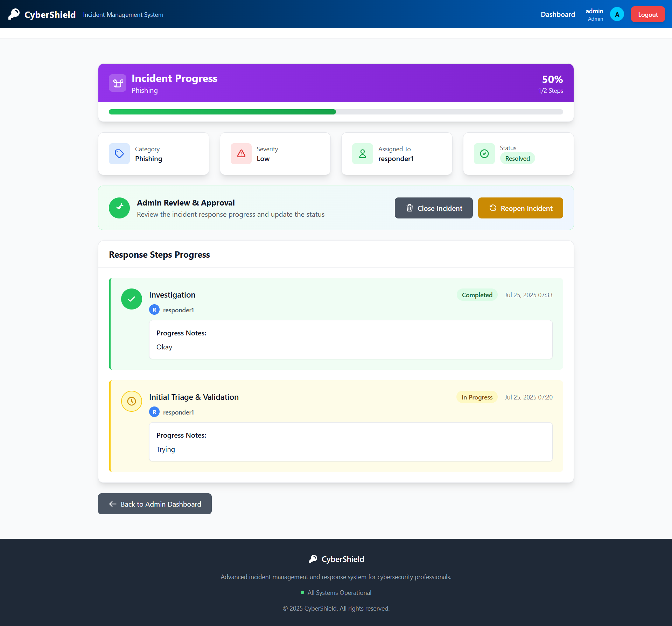Open the Dashboard nav link
Viewport: 672px width, 626px height.
[558, 14]
